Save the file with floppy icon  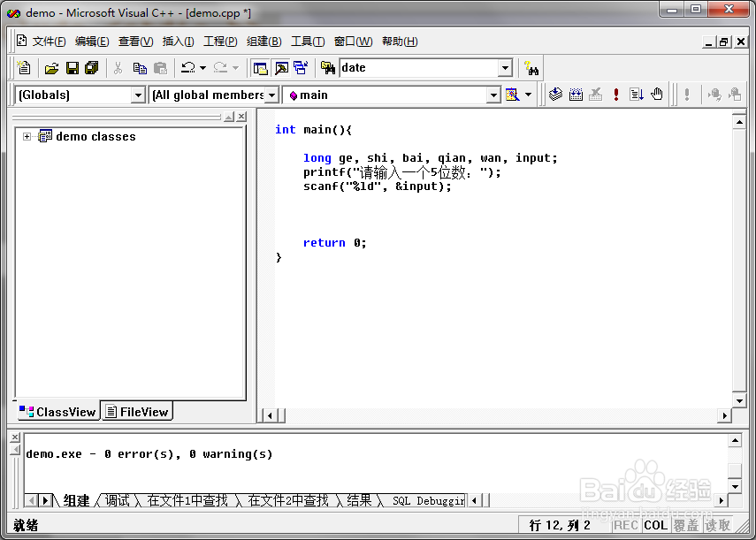73,68
